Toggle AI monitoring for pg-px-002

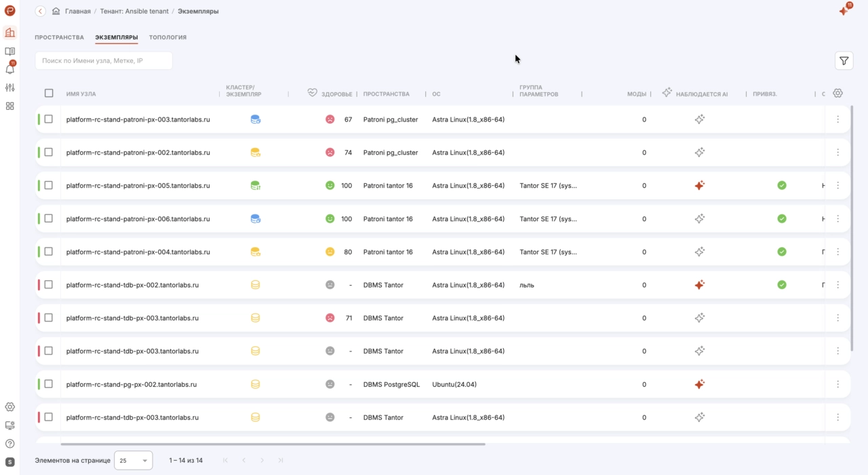coord(700,384)
